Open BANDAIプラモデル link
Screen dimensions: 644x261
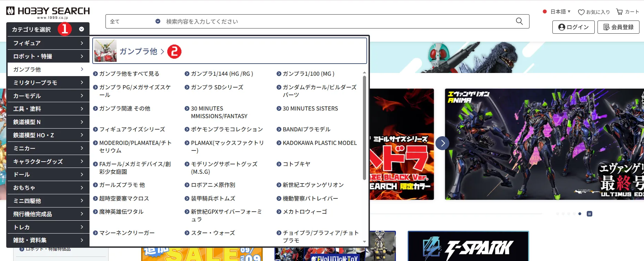pos(306,129)
